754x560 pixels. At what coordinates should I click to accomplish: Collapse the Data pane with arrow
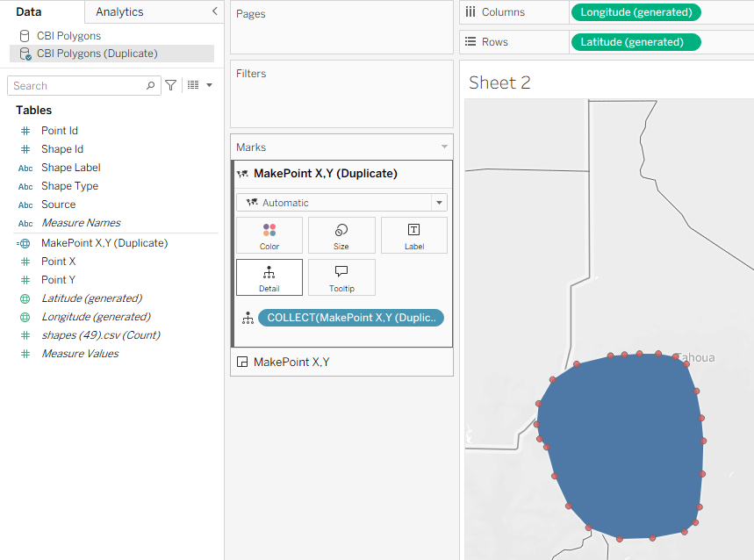[214, 11]
